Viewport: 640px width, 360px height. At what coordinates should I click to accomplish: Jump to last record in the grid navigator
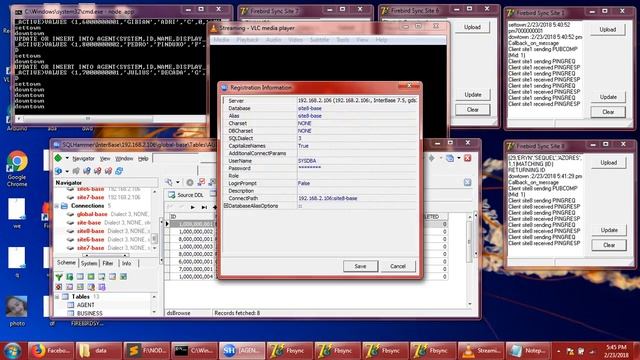tap(204, 207)
